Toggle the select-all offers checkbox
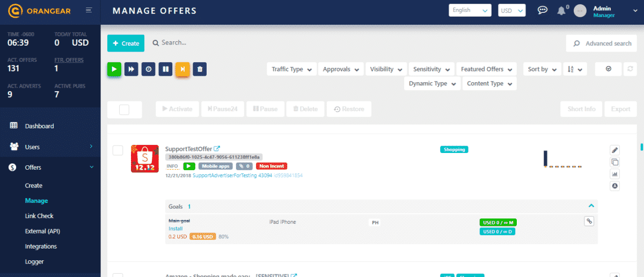Image resolution: width=644 pixels, height=277 pixels. coord(124,109)
